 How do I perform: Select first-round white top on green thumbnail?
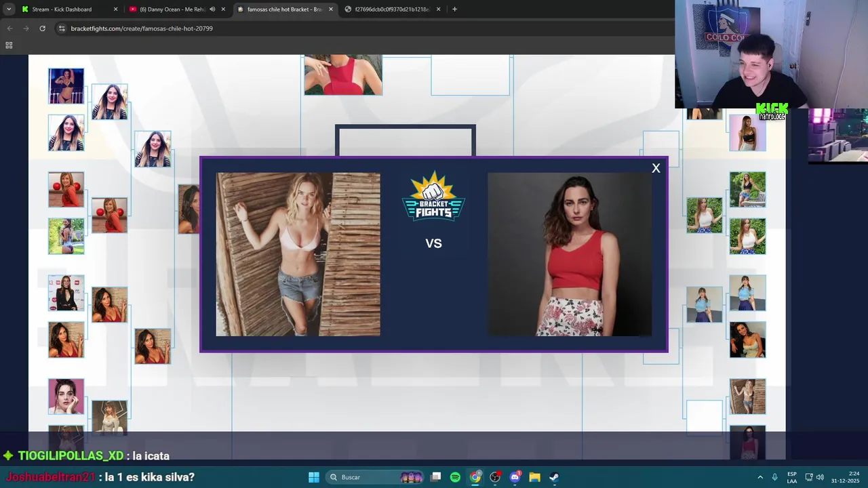(x=747, y=236)
